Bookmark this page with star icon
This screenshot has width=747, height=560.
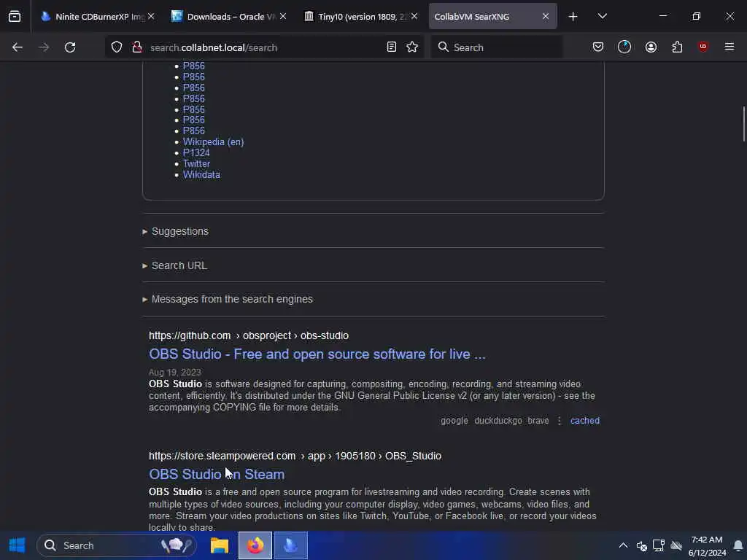coord(412,47)
